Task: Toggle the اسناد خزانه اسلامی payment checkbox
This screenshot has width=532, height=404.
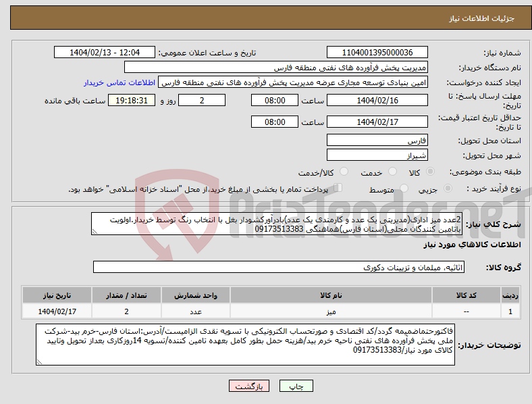Action: [x=338, y=188]
